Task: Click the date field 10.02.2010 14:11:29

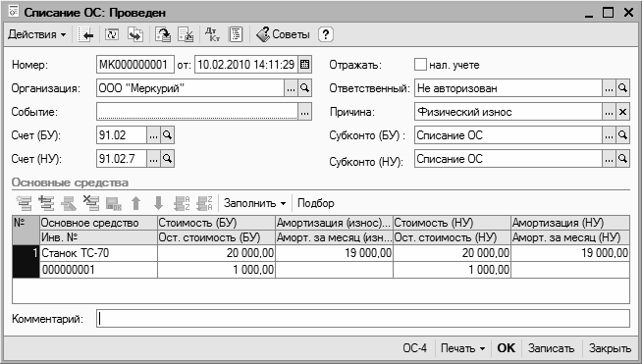Action: click(x=246, y=65)
